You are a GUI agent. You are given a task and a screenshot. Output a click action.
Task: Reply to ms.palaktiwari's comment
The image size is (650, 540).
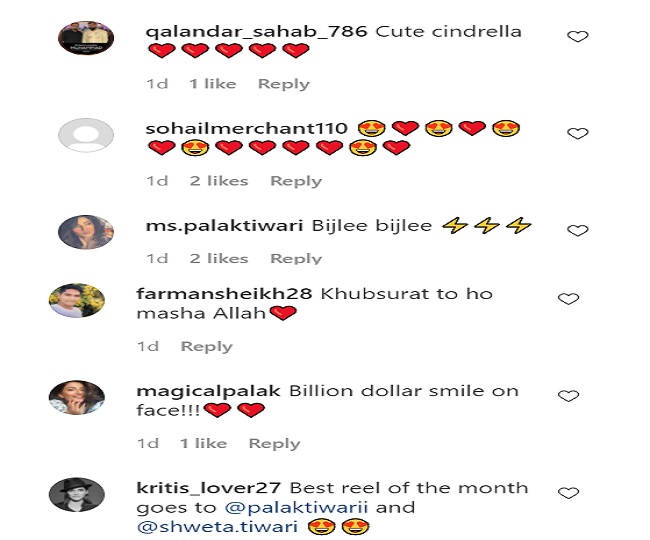pos(296,259)
